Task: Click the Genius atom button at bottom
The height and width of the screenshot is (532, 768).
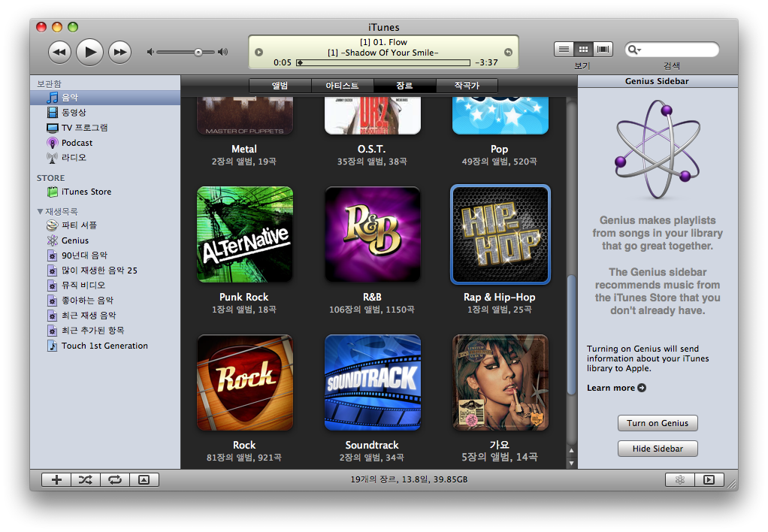Action: (680, 480)
